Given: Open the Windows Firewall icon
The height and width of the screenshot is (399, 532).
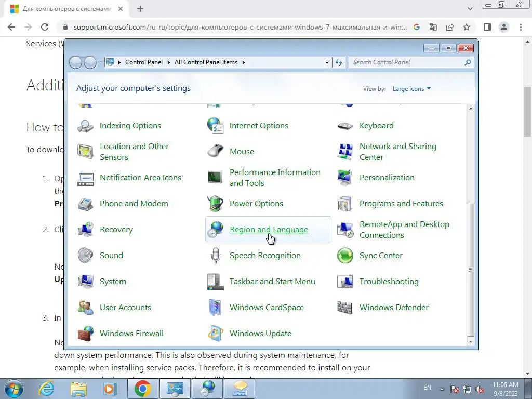Looking at the screenshot, I should pyautogui.click(x=85, y=334).
